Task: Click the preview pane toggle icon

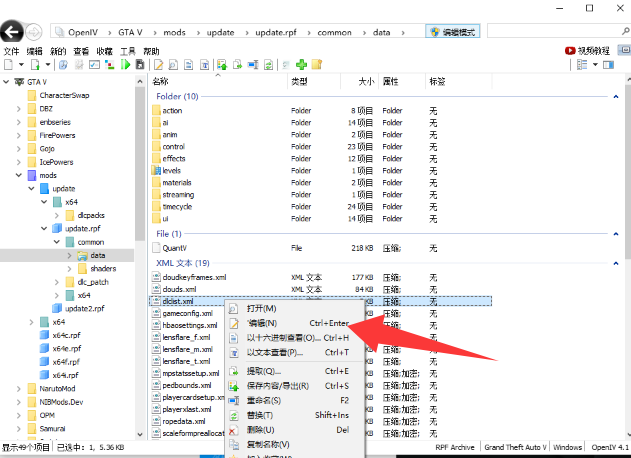Action: pyautogui.click(x=608, y=64)
